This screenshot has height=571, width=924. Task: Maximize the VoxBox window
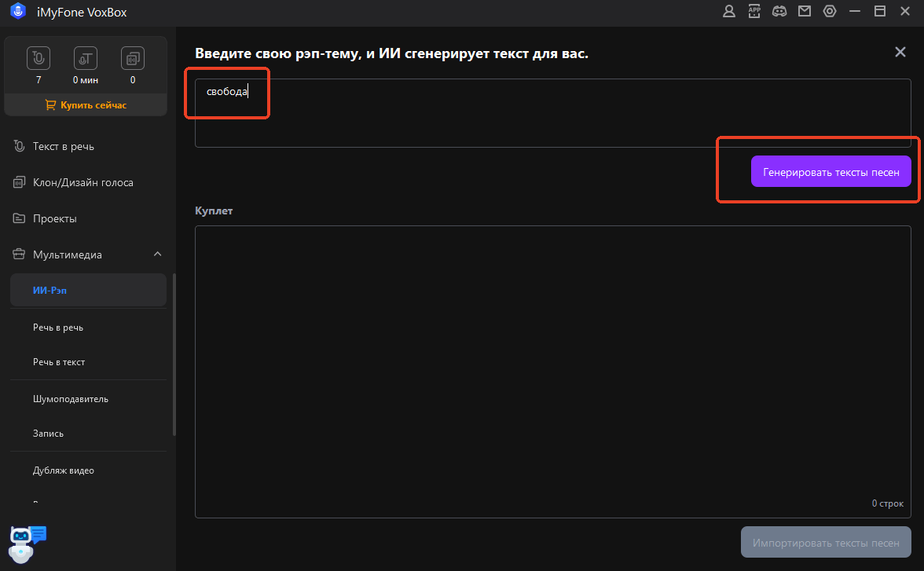click(880, 11)
